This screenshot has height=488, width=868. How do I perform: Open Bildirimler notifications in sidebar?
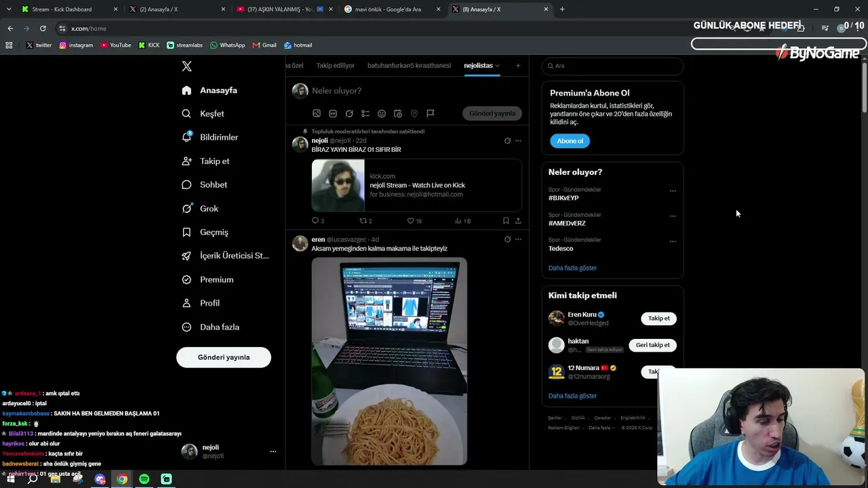210,137
